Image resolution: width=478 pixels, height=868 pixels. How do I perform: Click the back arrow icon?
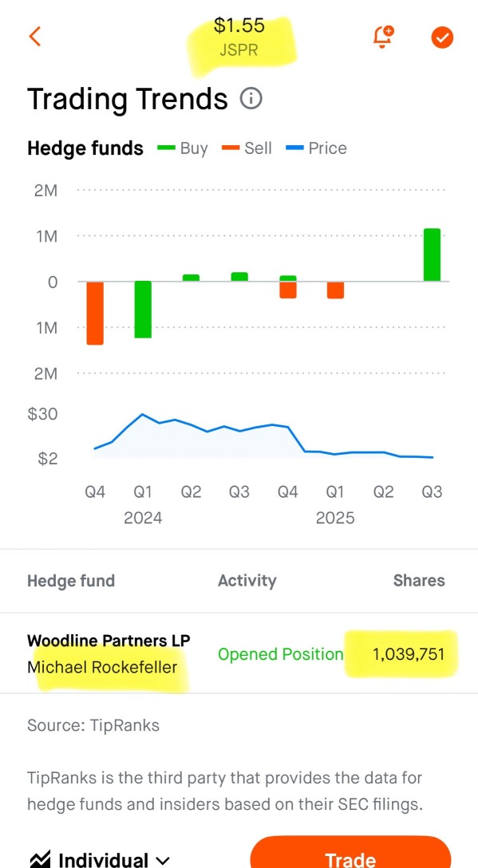pos(34,36)
